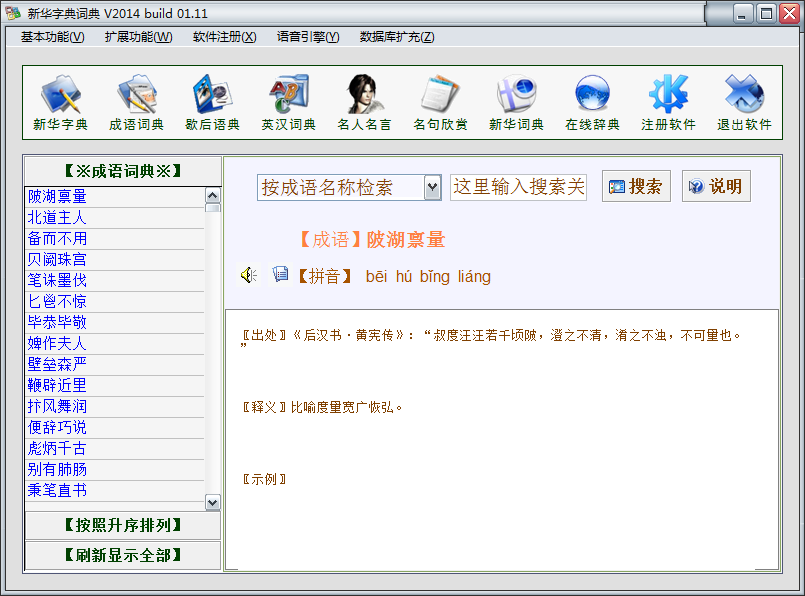The height and width of the screenshot is (596, 805).
Task: Minimize the dictionary window
Action: [741, 13]
